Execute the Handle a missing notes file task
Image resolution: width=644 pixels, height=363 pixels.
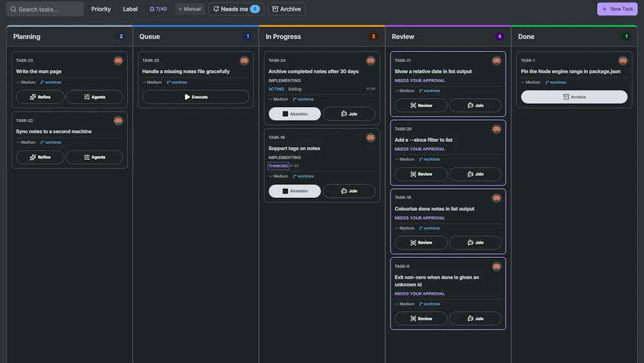point(196,97)
